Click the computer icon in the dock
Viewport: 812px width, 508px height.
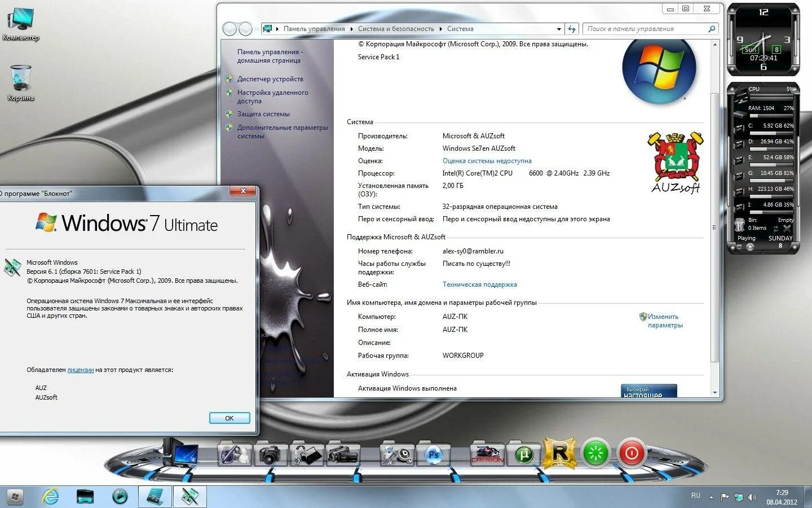(180, 453)
